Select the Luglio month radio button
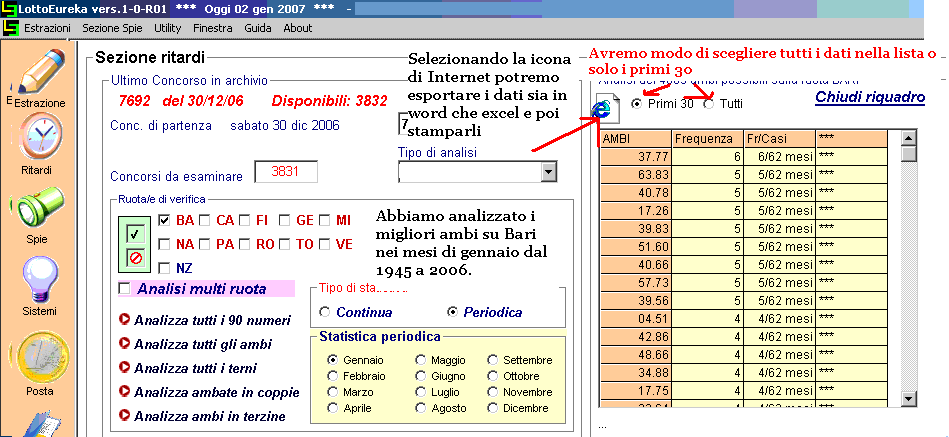This screenshot has height=437, width=949. (421, 392)
